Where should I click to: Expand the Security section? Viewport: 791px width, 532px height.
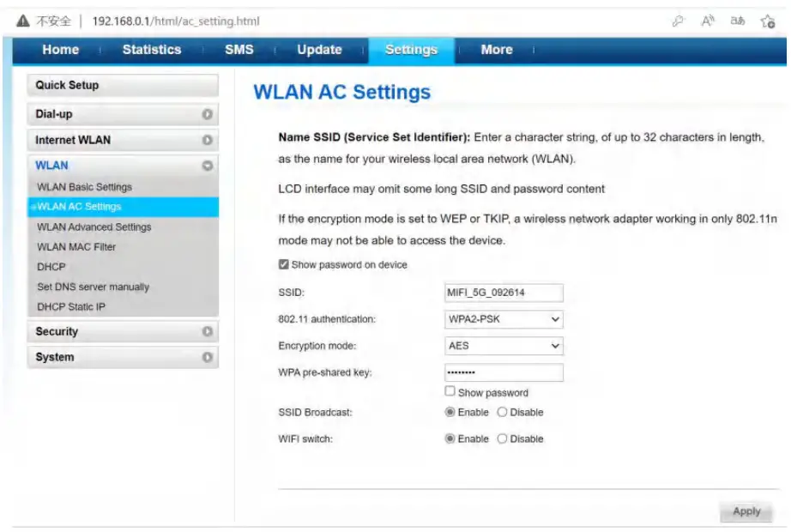(x=123, y=331)
